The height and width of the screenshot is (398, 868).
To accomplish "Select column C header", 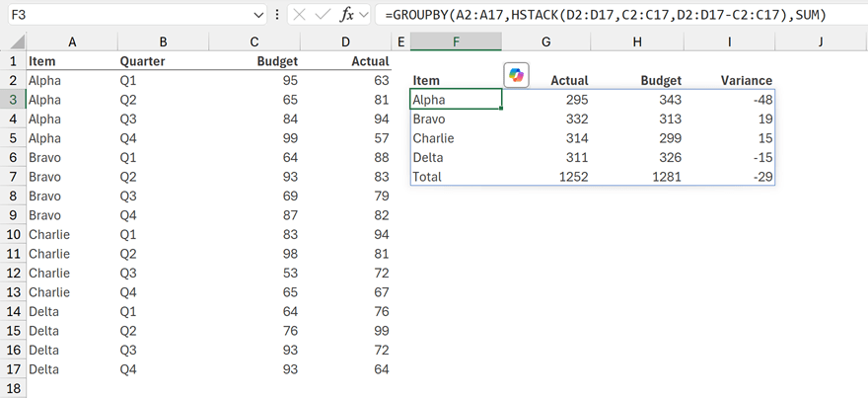I will pos(254,41).
